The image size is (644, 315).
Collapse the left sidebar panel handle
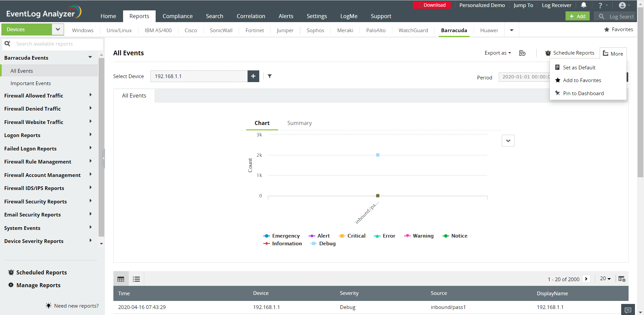coord(103,158)
